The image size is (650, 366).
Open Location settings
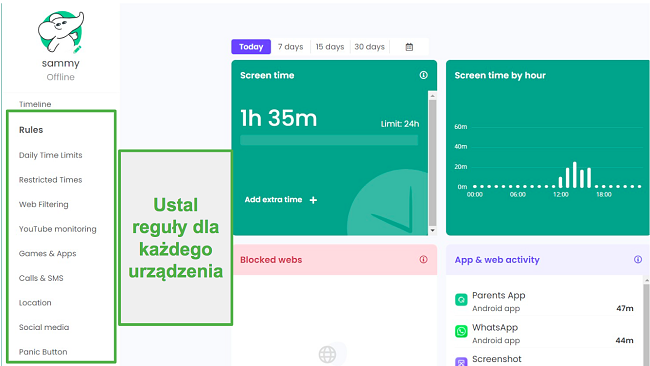coord(35,303)
